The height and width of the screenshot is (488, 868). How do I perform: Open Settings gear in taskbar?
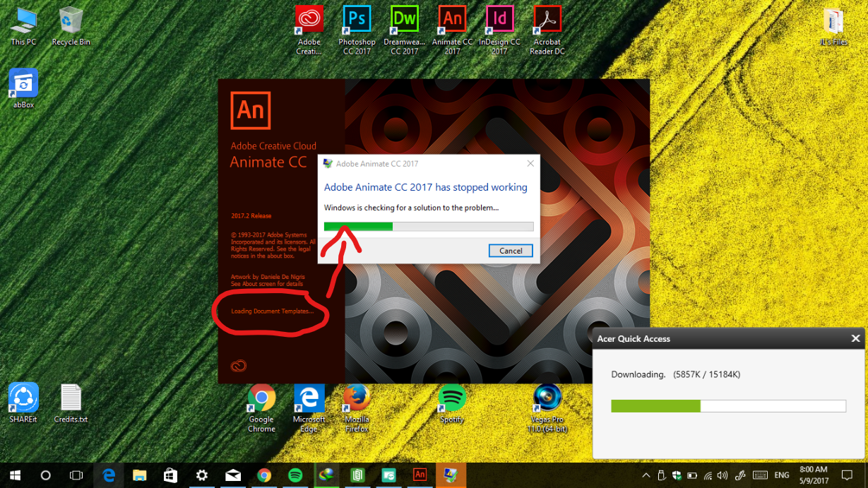(x=202, y=475)
